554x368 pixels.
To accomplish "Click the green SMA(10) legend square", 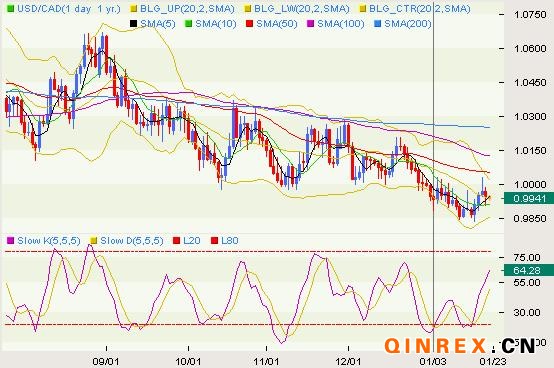I will point(189,24).
